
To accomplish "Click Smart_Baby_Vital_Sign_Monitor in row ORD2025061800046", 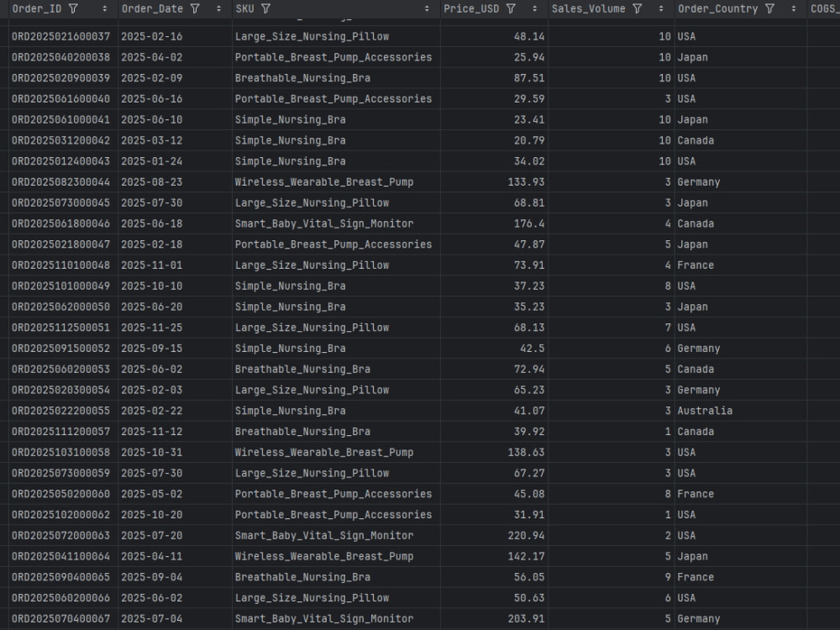I will click(x=324, y=224).
